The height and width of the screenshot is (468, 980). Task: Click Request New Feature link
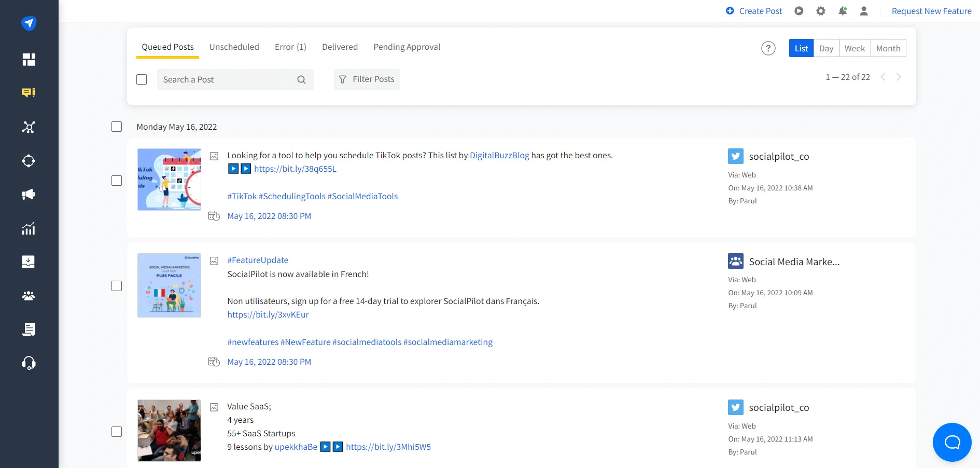[931, 11]
